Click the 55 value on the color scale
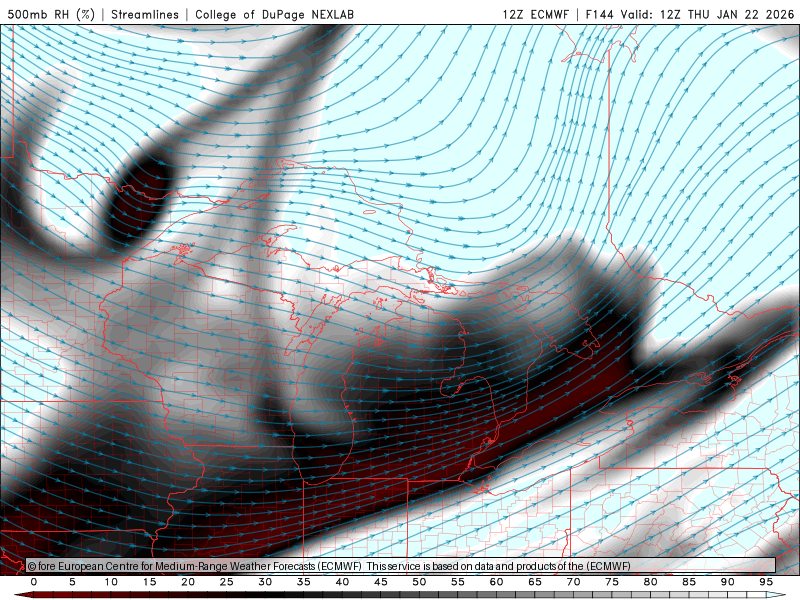Viewport: 800px width, 600px height. click(x=458, y=582)
